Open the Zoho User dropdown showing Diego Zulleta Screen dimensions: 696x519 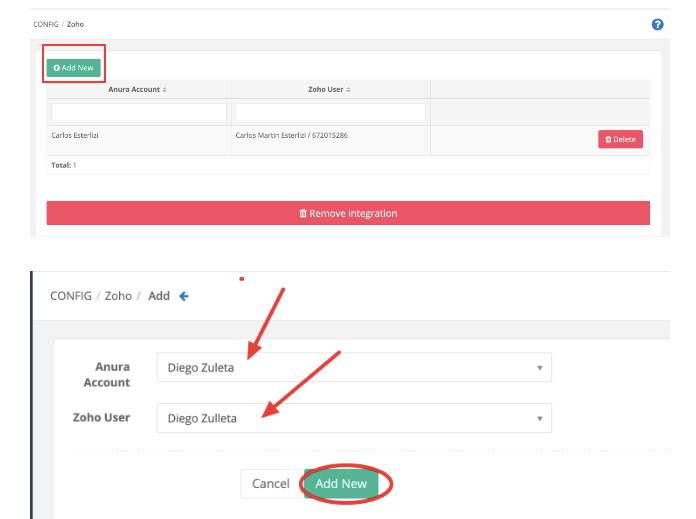[x=354, y=418]
